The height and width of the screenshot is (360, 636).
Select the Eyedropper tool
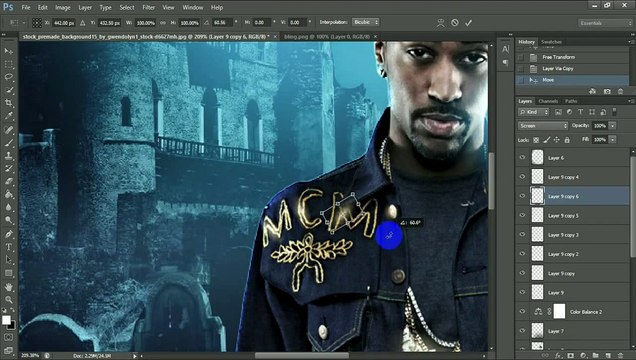click(9, 116)
